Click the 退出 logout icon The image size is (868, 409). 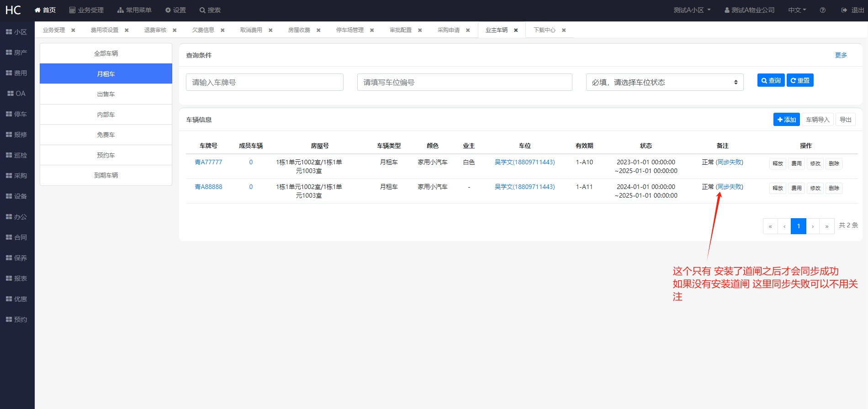click(x=844, y=10)
